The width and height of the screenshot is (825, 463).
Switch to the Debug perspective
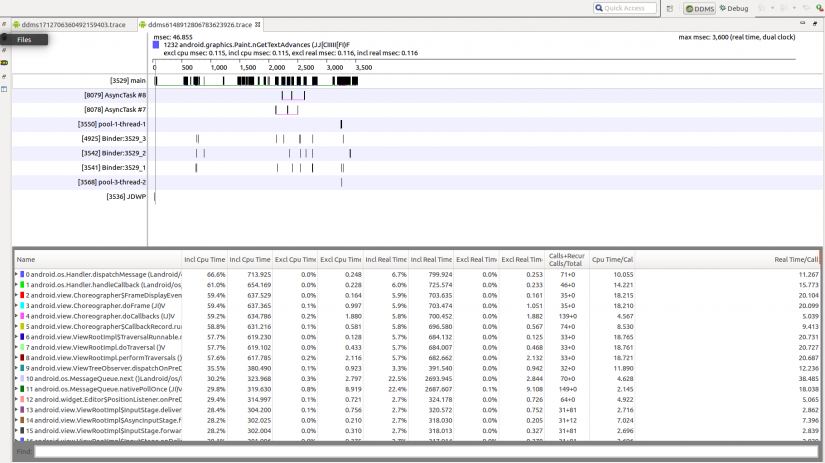point(734,8)
